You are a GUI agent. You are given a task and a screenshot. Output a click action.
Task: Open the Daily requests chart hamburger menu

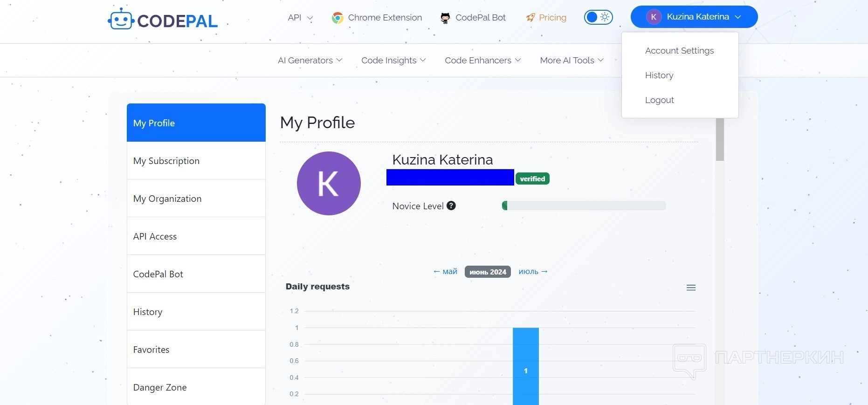[x=691, y=288]
